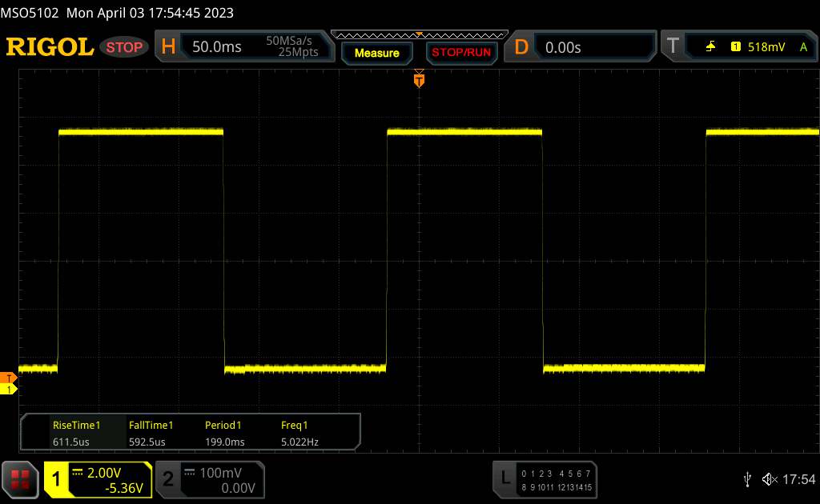Viewport: 820px width, 504px height.
Task: Select the RiseTime1 measurement
Action: [76, 425]
